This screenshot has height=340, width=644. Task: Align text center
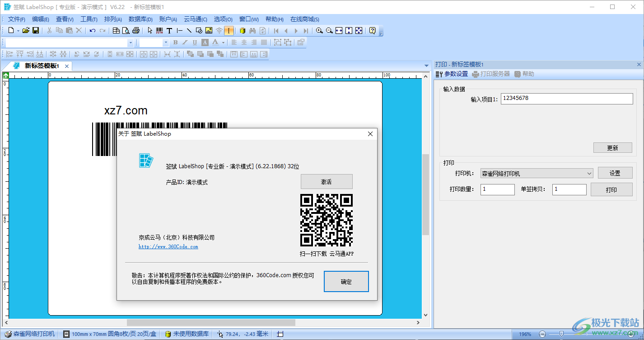pos(244,42)
